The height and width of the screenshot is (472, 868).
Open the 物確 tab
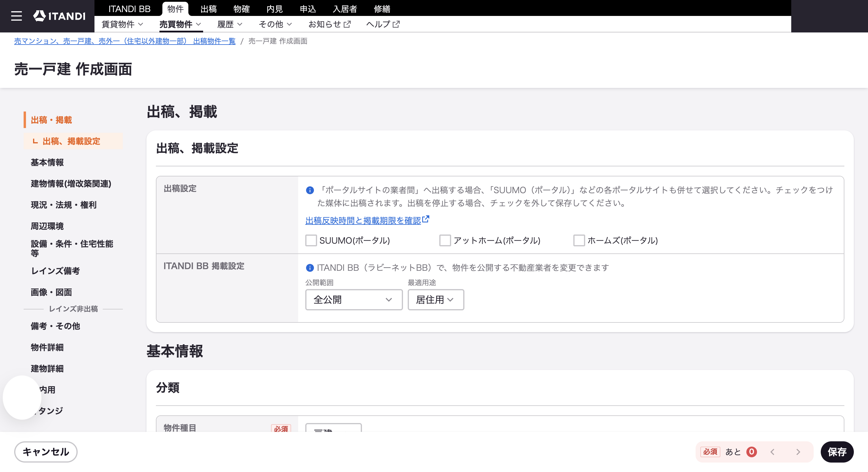(241, 9)
